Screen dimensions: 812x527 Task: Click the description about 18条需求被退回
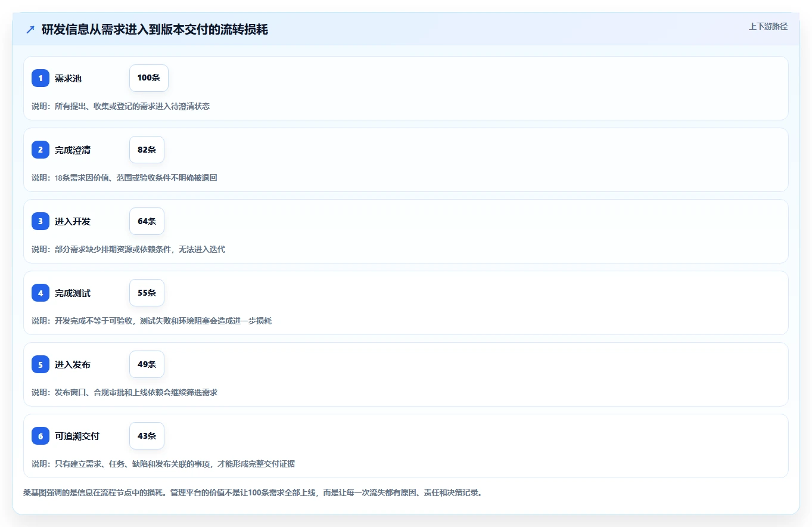click(x=125, y=178)
